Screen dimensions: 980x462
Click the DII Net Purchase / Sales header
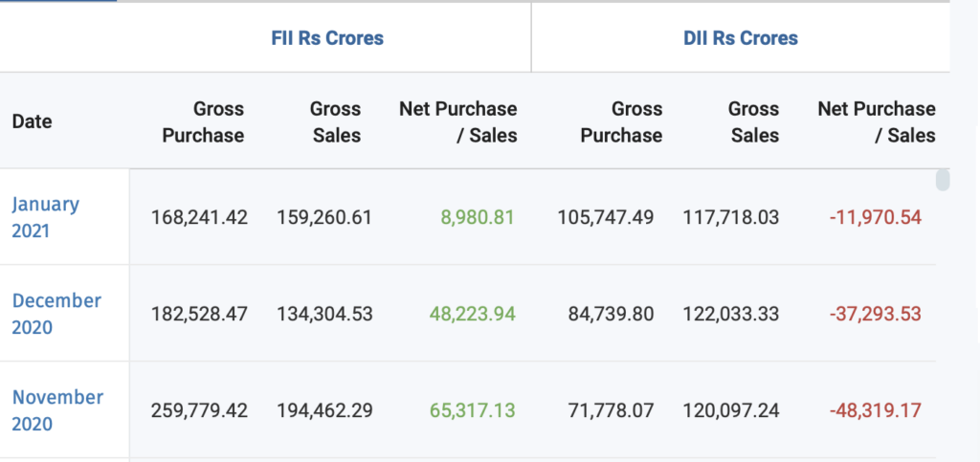pos(877,121)
